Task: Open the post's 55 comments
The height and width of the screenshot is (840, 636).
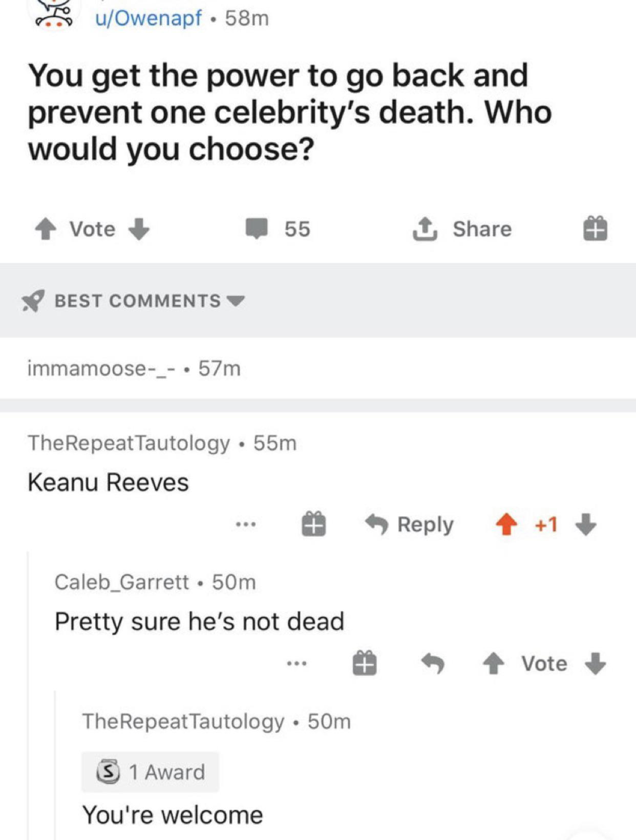Action: (x=278, y=229)
